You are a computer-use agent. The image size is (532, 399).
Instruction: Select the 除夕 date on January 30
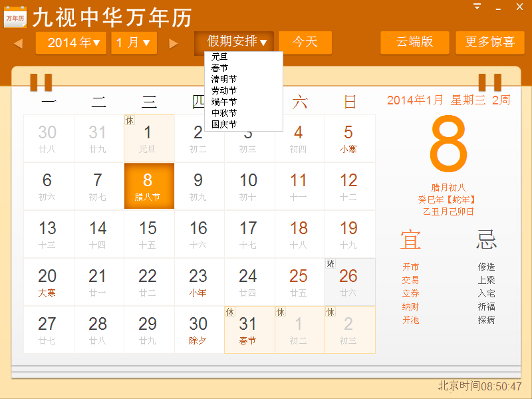(199, 329)
